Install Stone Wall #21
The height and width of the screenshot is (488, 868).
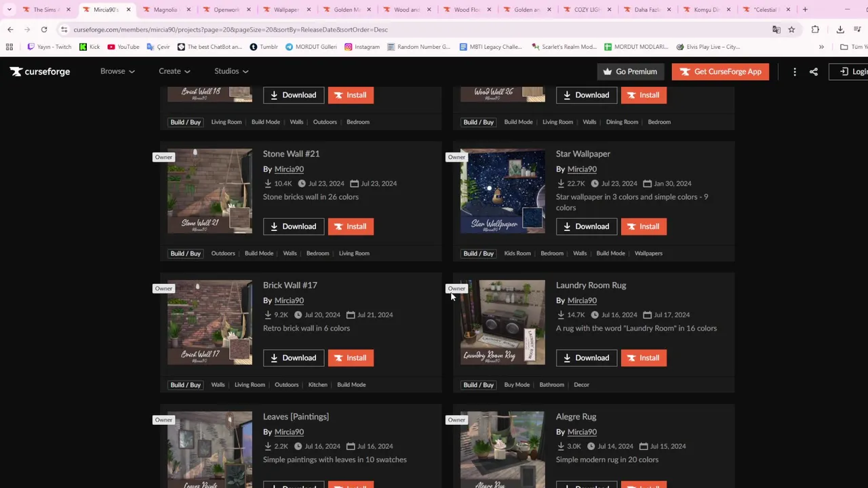click(x=351, y=226)
